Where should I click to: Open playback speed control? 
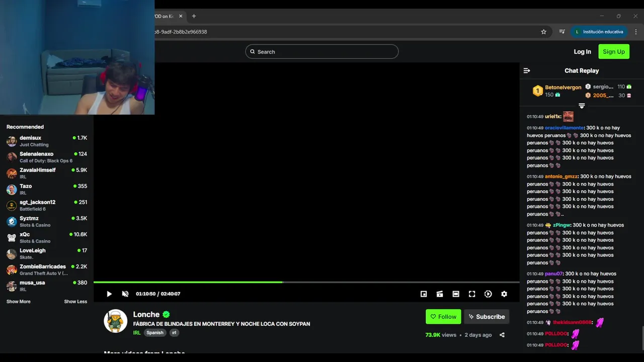[488, 294]
